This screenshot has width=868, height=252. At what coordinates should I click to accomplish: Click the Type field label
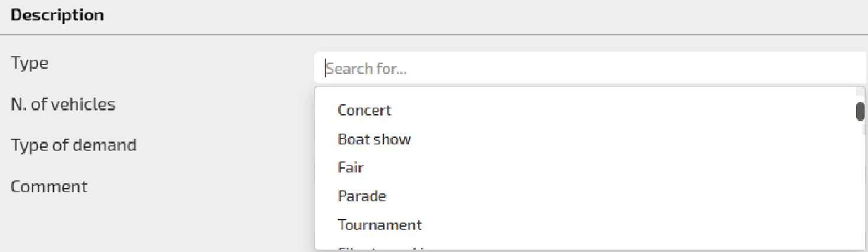point(30,63)
